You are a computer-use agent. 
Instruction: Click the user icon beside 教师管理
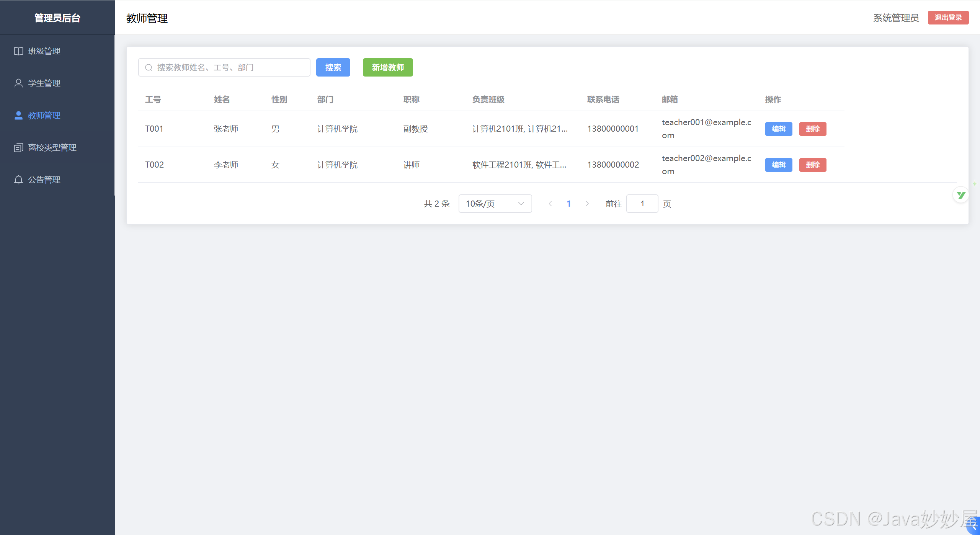(x=18, y=116)
